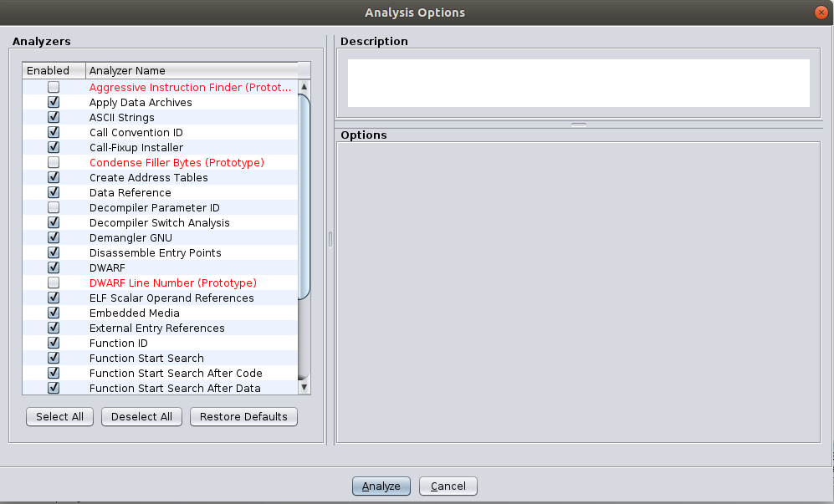The height and width of the screenshot is (504, 834).
Task: Sort by Enabled column header
Action: pyautogui.click(x=54, y=71)
